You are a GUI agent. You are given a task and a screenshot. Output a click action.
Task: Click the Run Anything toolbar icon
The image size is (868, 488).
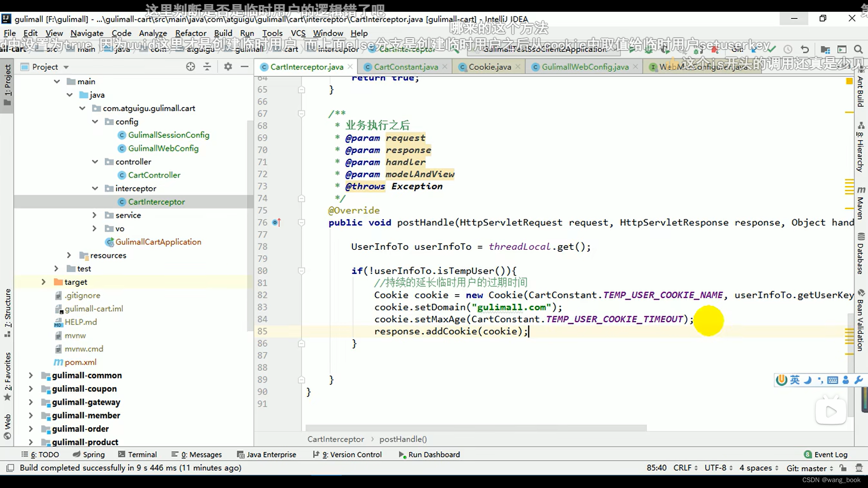842,49
